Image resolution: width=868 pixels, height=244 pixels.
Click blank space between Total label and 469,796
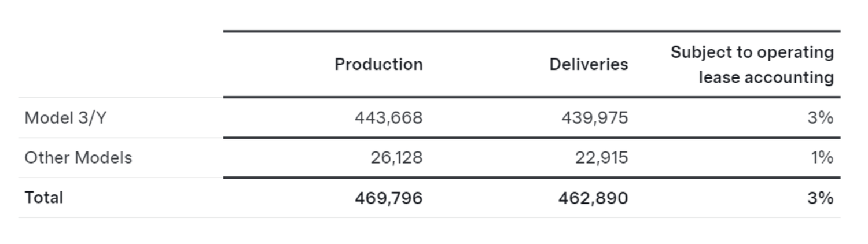(208, 198)
